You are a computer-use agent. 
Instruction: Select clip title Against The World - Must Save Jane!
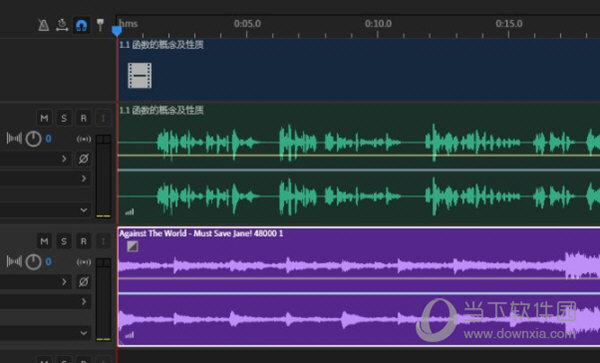point(201,233)
